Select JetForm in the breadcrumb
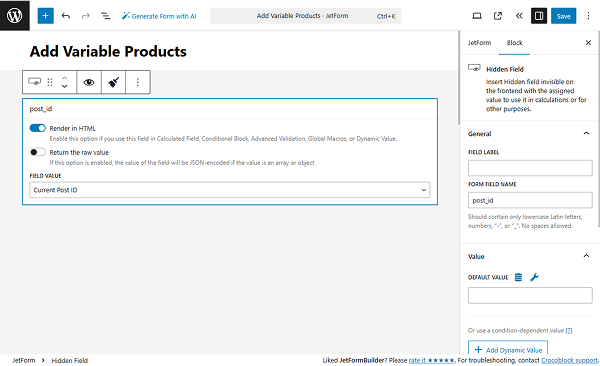Screen dimensions: 600x366 (23, 360)
